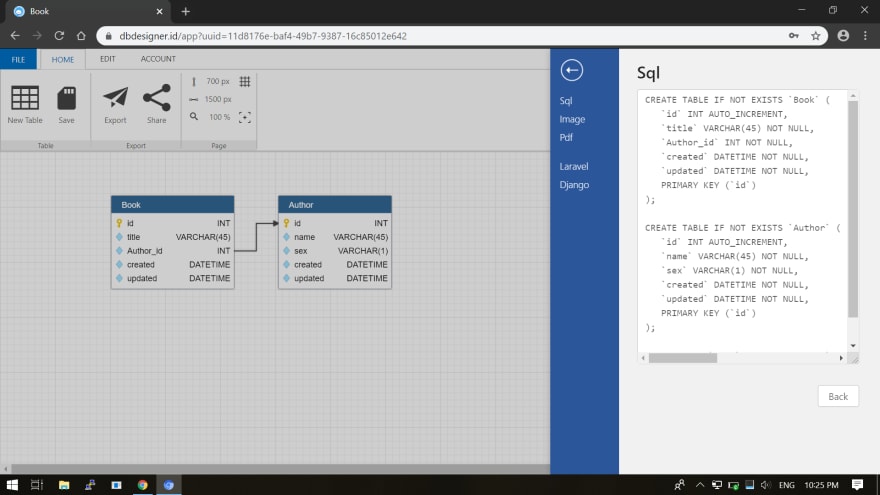
Task: Click the Back button
Action: coord(838,396)
